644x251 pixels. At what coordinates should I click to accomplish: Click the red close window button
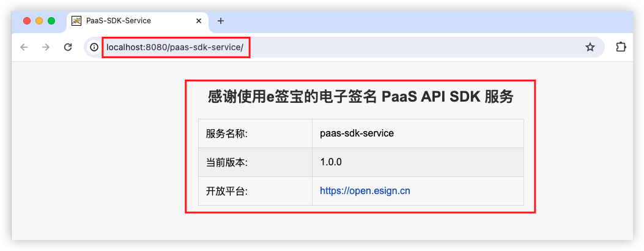tap(27, 21)
